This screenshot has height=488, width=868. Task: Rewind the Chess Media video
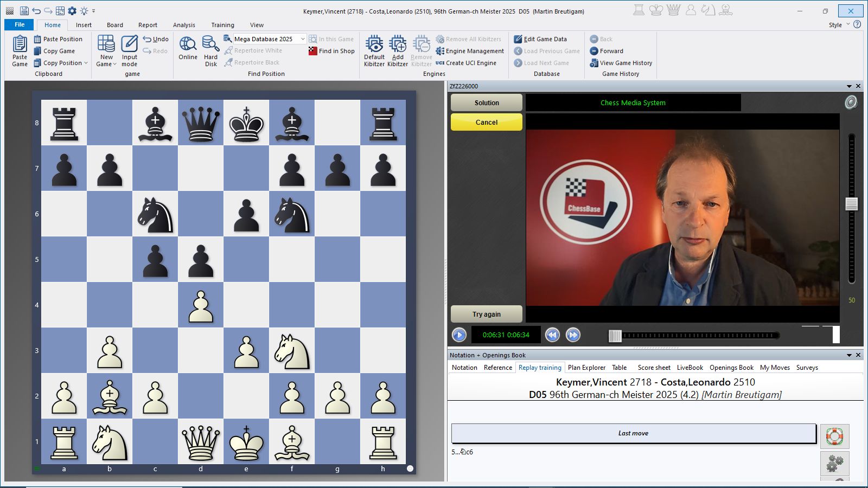coord(552,335)
